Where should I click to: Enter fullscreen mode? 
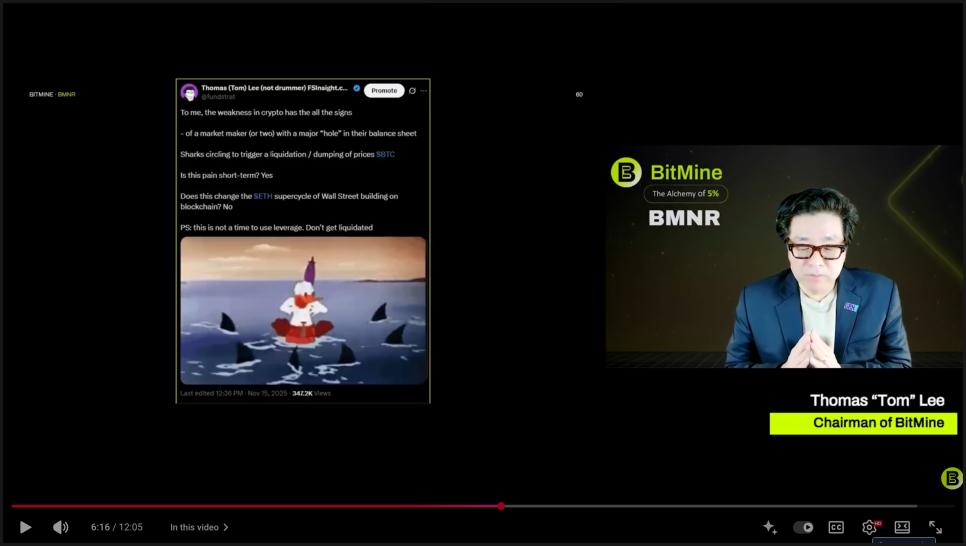935,527
